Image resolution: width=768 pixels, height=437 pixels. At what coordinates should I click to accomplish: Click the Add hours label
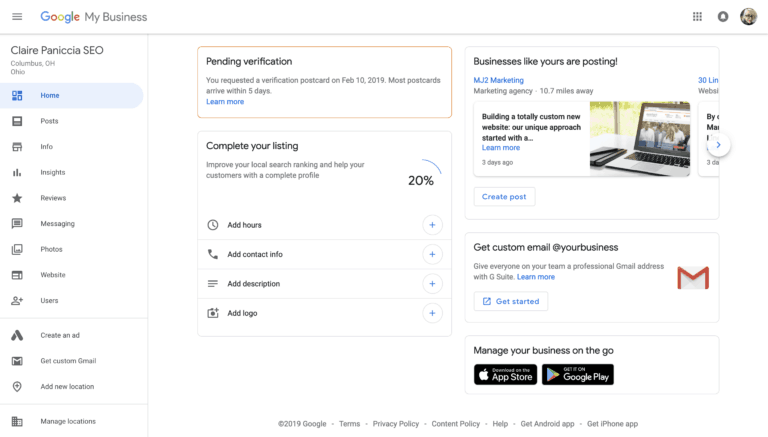(x=244, y=225)
